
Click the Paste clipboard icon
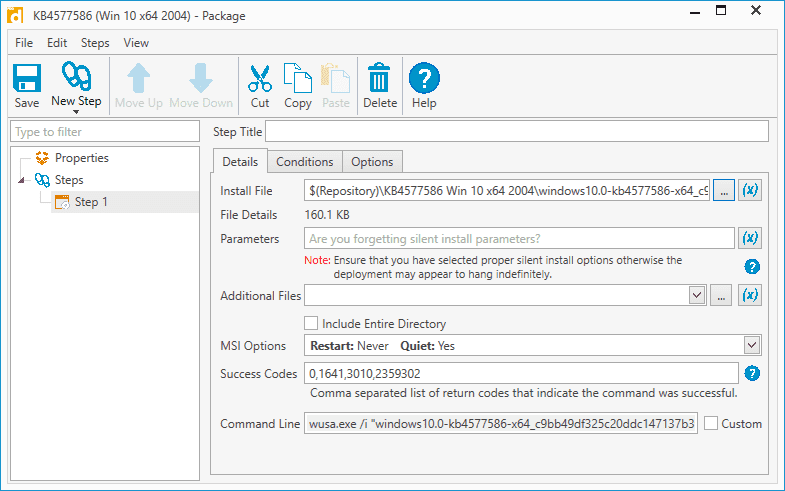(x=335, y=78)
